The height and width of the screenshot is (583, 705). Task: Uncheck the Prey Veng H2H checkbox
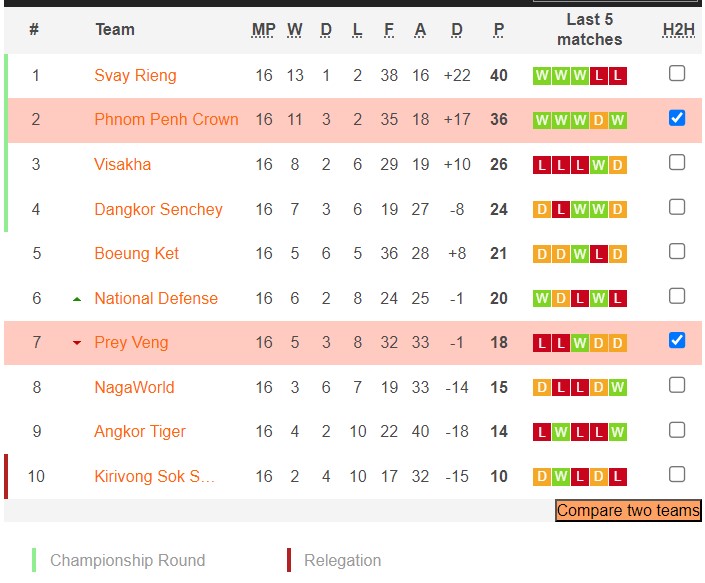[677, 340]
